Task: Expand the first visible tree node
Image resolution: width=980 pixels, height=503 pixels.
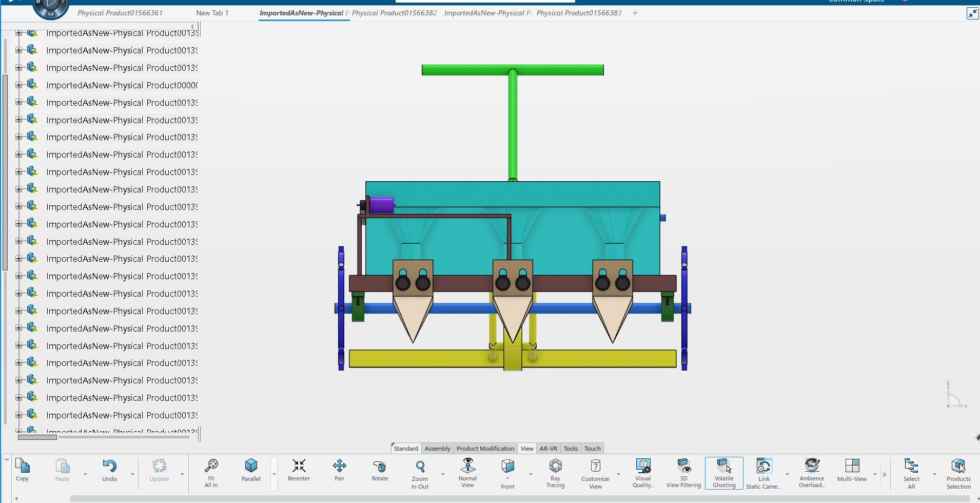Action: click(18, 33)
